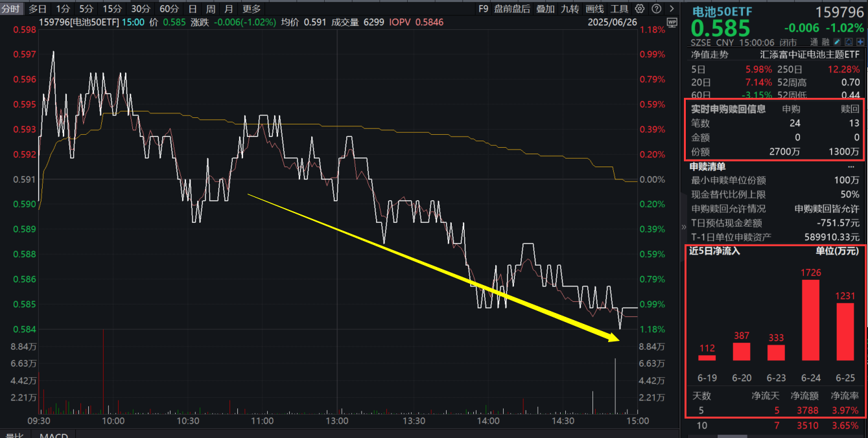This screenshot has height=438, width=868.
Task: Click the 通 badge
Action: click(814, 42)
